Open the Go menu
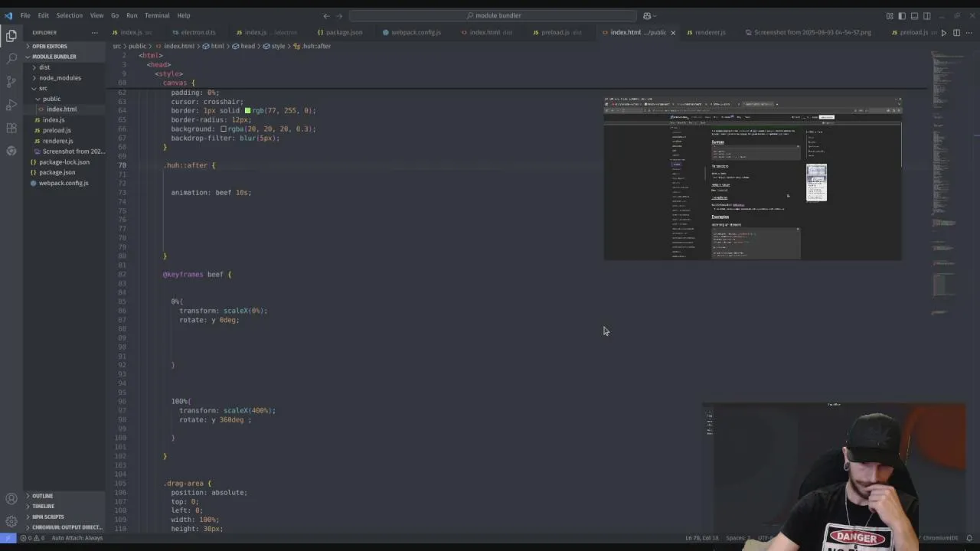The image size is (980, 551). pos(115,15)
